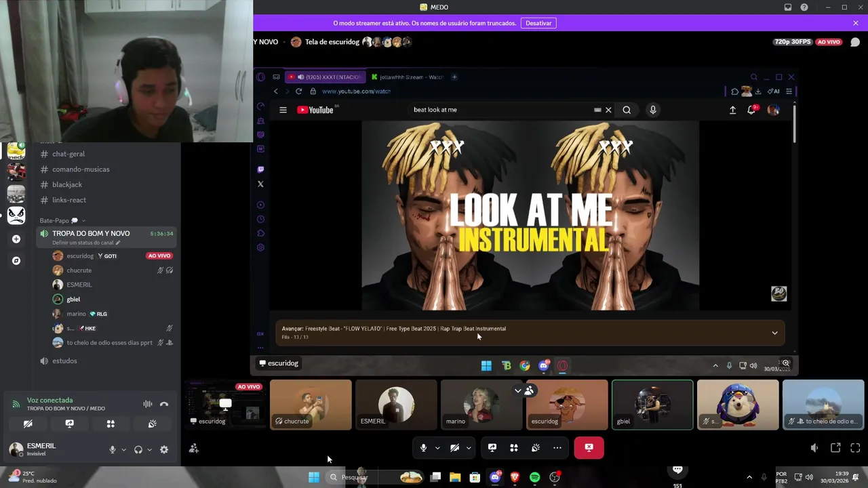Toggle camera in call control bar

click(454, 447)
